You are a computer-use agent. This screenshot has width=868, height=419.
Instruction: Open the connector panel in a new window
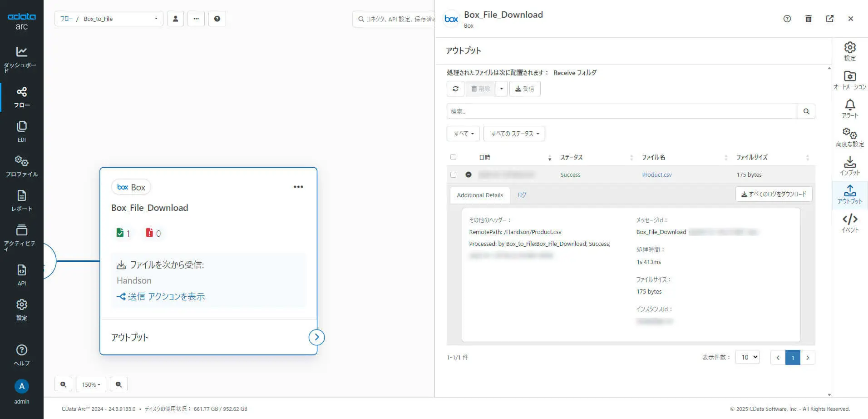(x=830, y=19)
